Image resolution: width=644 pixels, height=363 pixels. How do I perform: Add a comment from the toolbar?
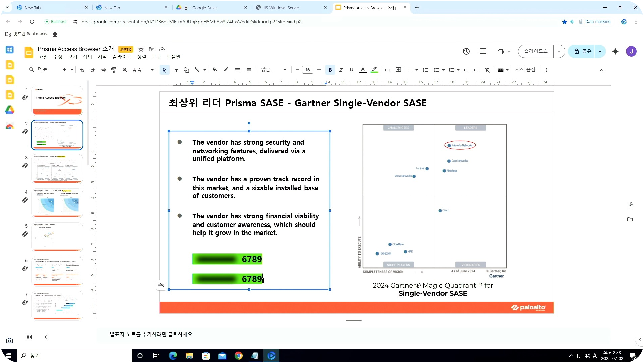398,70
